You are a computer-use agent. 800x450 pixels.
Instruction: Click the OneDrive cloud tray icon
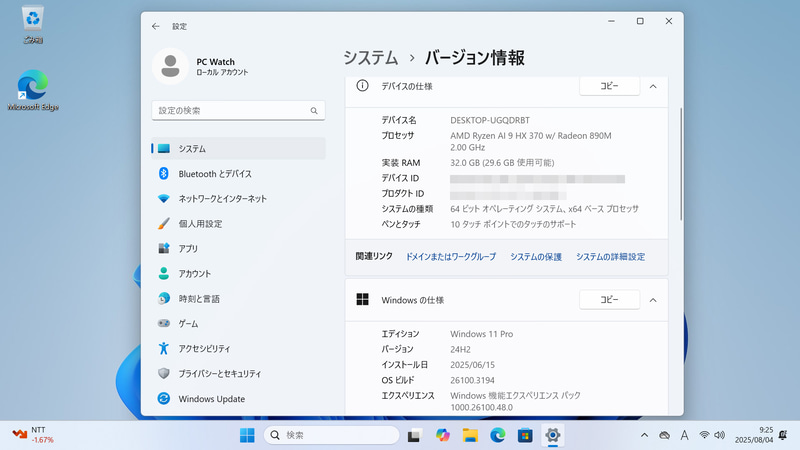pos(664,435)
